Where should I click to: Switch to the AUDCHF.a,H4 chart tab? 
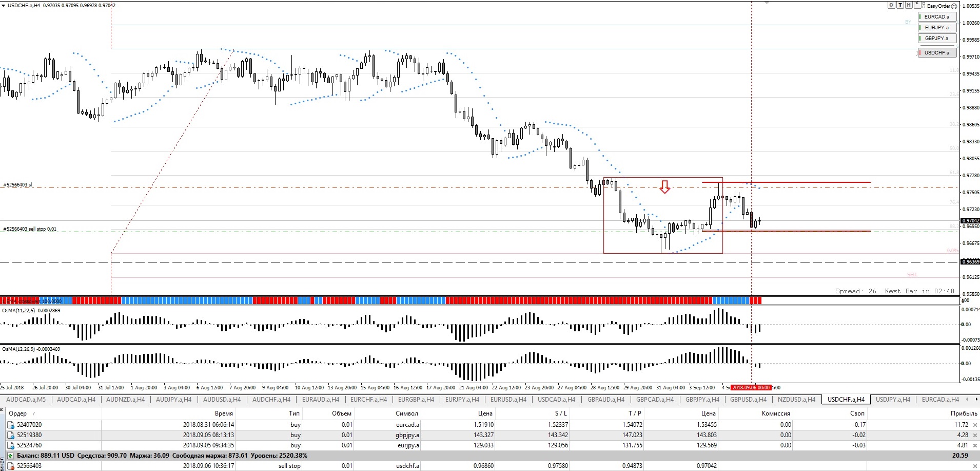coord(271,399)
